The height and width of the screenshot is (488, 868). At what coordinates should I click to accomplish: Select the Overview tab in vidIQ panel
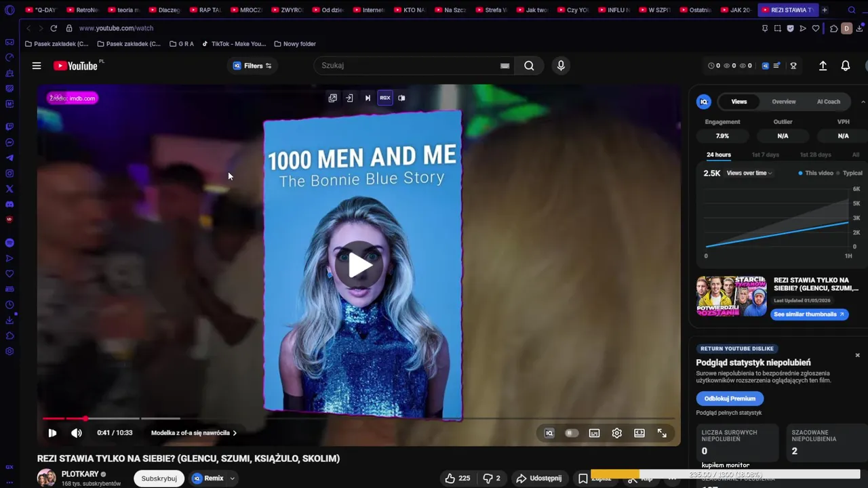point(784,102)
